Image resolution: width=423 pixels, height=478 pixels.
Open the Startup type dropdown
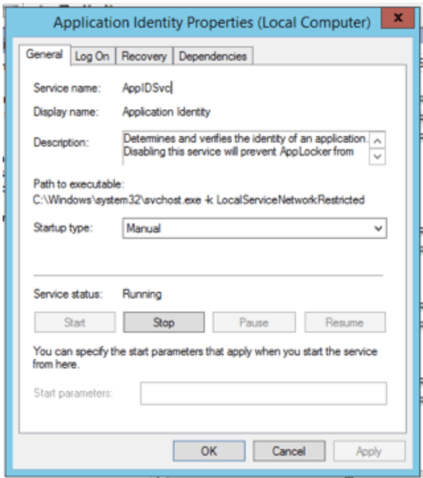tap(255, 228)
